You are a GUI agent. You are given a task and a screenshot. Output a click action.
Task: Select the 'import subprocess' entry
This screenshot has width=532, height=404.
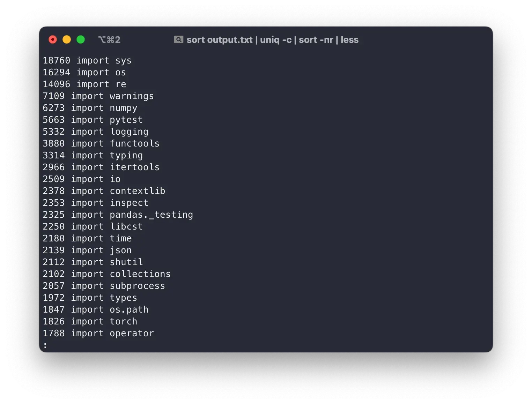click(104, 286)
